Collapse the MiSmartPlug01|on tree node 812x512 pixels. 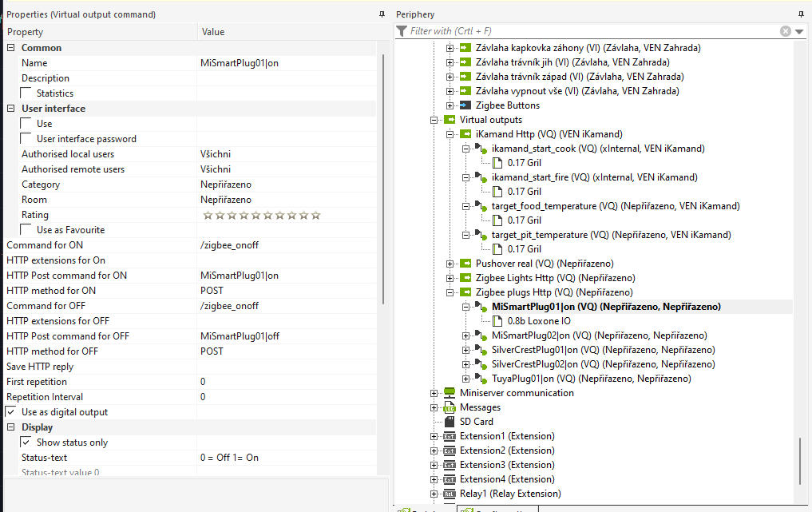466,307
